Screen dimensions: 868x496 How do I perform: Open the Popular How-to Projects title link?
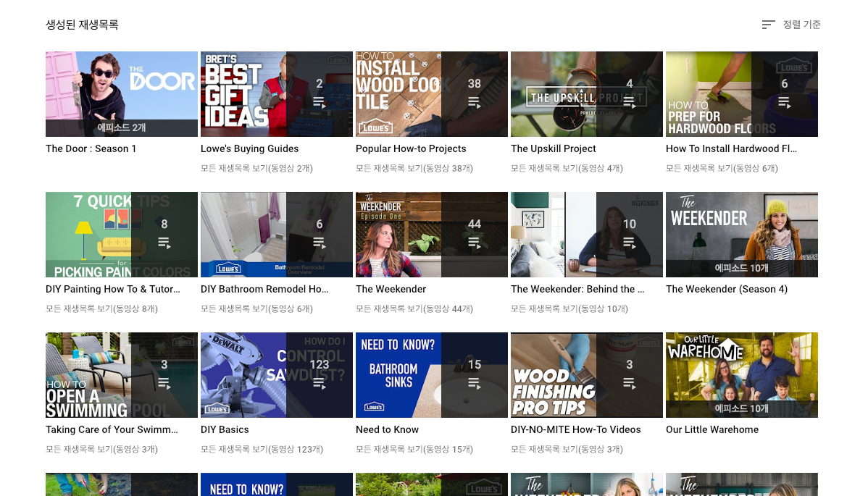[x=411, y=148]
